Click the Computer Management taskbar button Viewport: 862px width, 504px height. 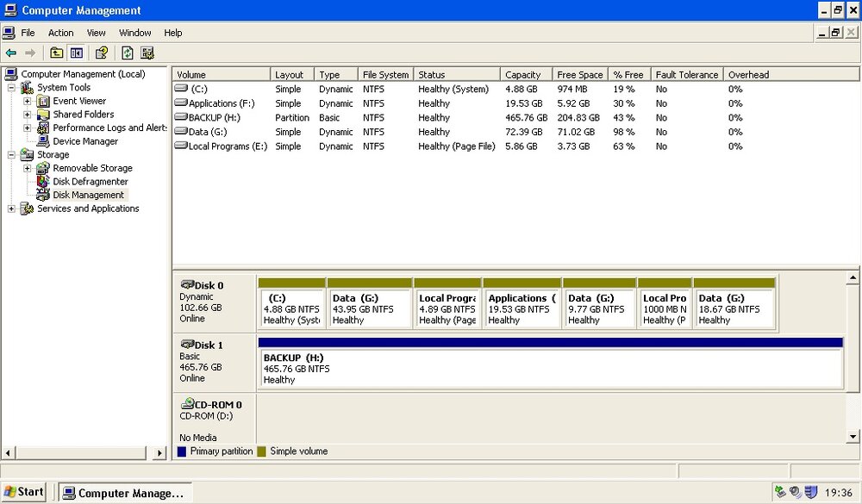click(x=125, y=493)
